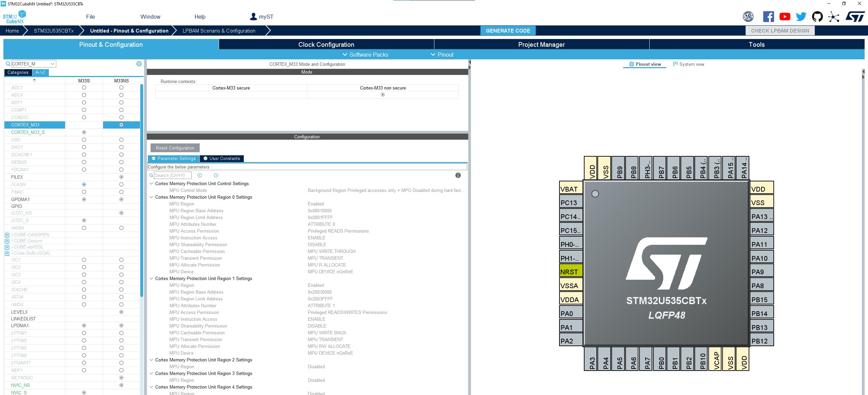Image resolution: width=868 pixels, height=395 pixels.
Task: Toggle the M33NS radio for LPDMA1
Action: coord(121,325)
